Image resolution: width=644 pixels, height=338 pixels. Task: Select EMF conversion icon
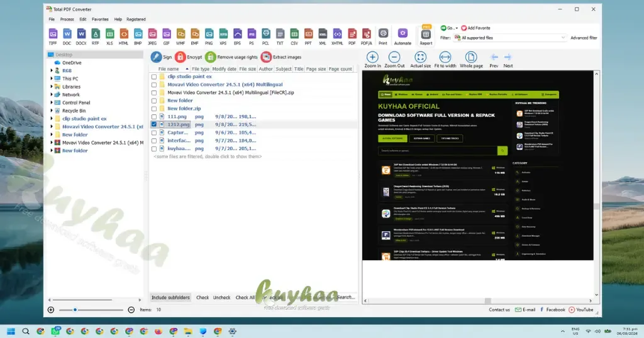(x=195, y=34)
